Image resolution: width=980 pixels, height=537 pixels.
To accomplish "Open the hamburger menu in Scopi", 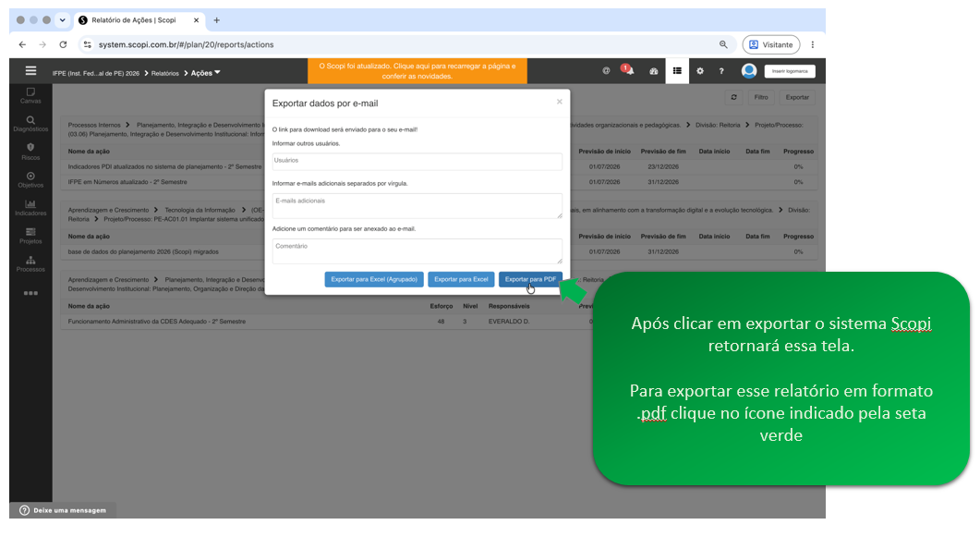I will (30, 70).
